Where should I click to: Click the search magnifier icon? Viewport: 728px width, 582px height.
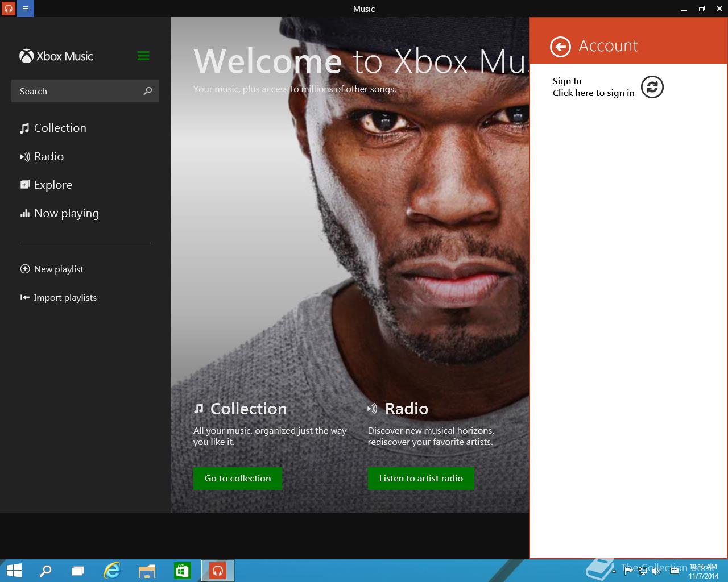coord(148,91)
